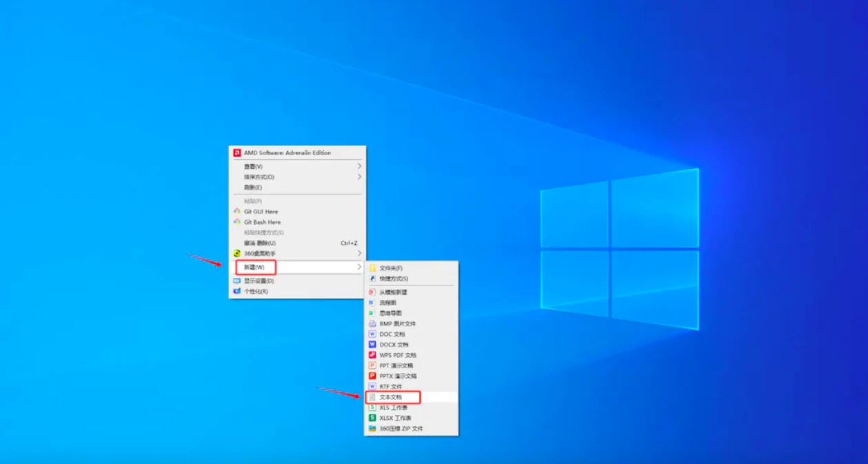
Task: Click the AMD Software Adrenalin Edition icon
Action: click(x=237, y=153)
